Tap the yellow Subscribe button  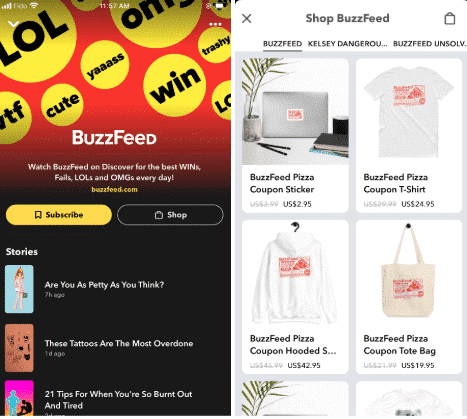point(59,215)
